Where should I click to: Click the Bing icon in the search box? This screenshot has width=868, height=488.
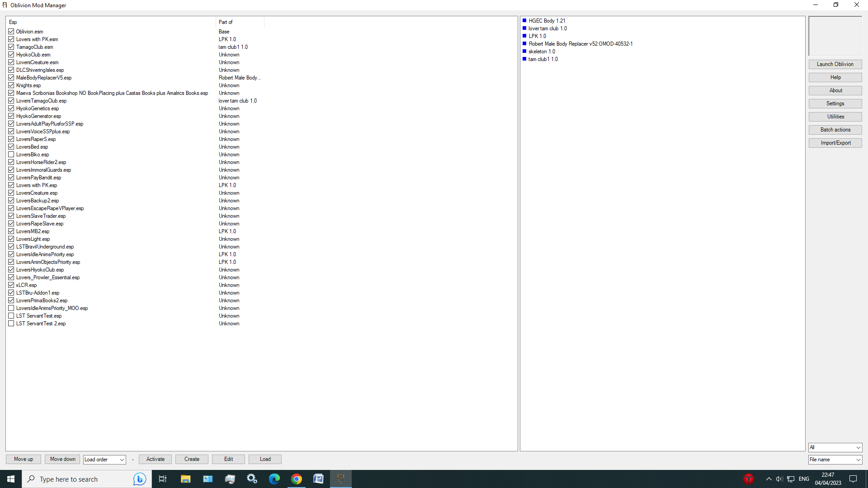140,479
